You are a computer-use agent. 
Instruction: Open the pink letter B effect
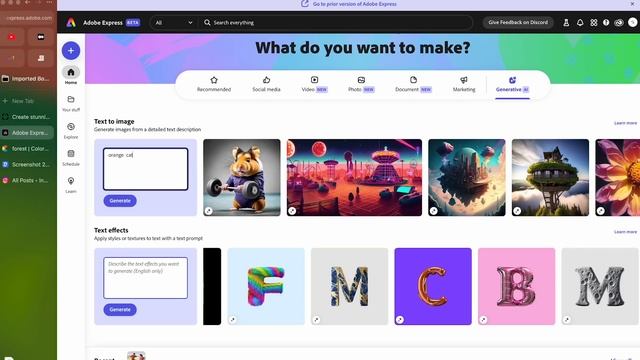[516, 287]
